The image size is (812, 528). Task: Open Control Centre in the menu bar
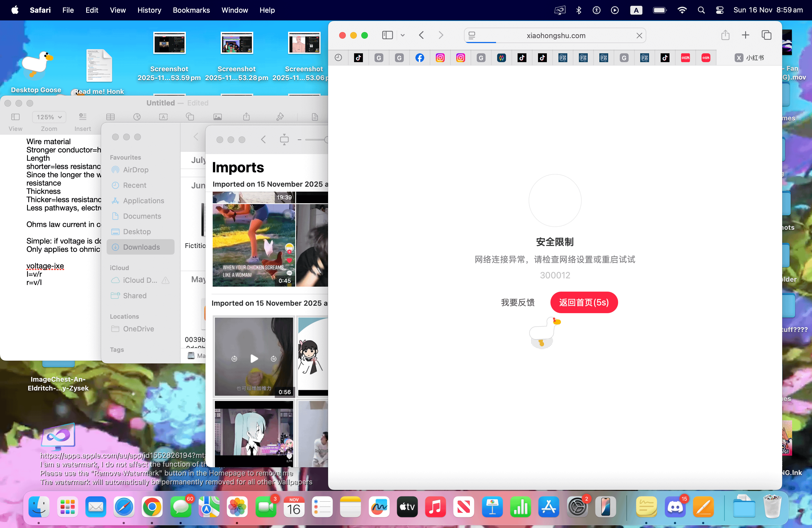click(x=719, y=10)
